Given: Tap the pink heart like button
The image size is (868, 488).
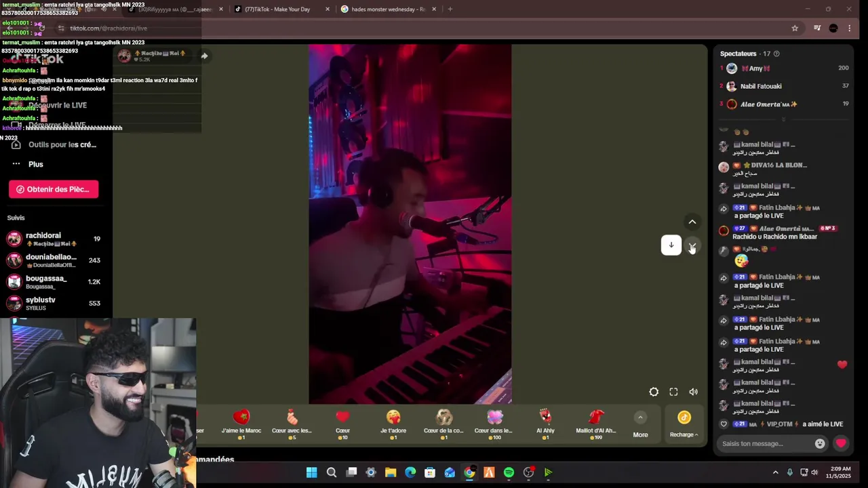Looking at the screenshot, I should pos(841,443).
